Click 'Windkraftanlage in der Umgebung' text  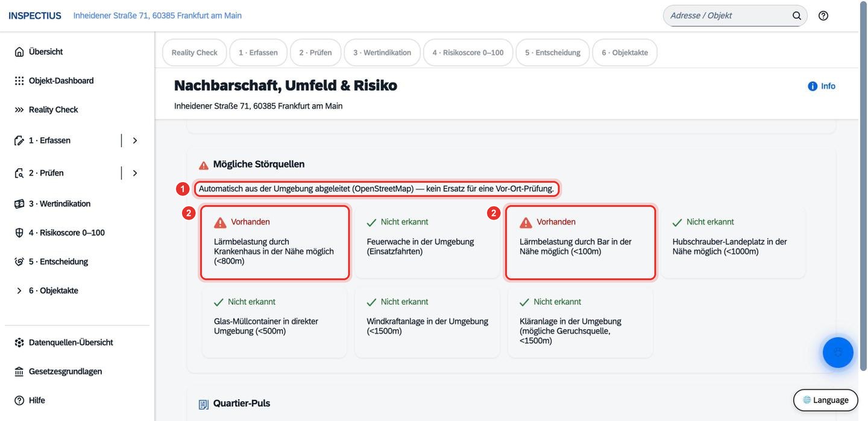coord(427,326)
